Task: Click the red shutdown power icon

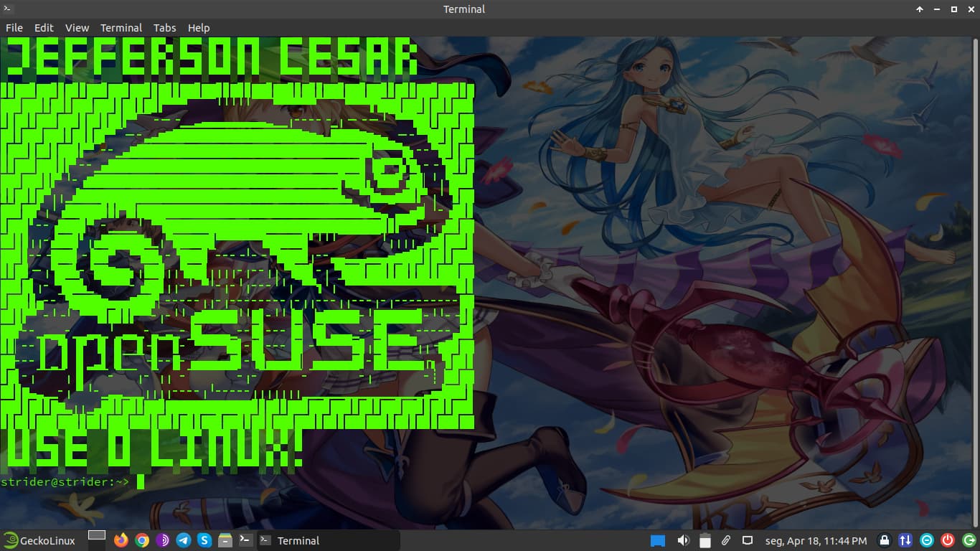Action: [x=948, y=540]
